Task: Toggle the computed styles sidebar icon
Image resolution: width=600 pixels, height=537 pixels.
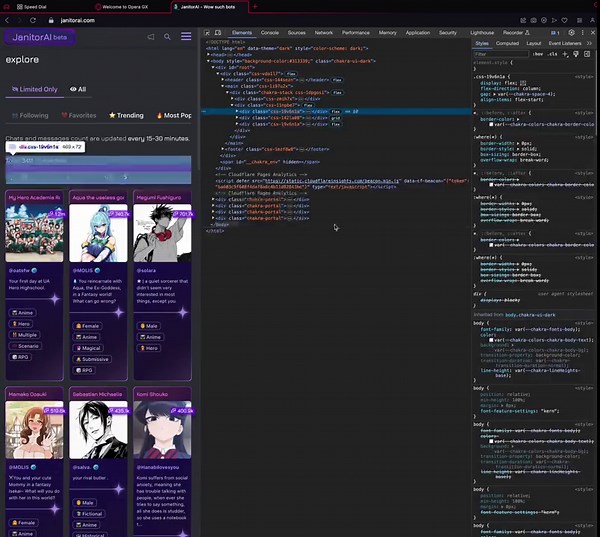Action: coord(587,54)
